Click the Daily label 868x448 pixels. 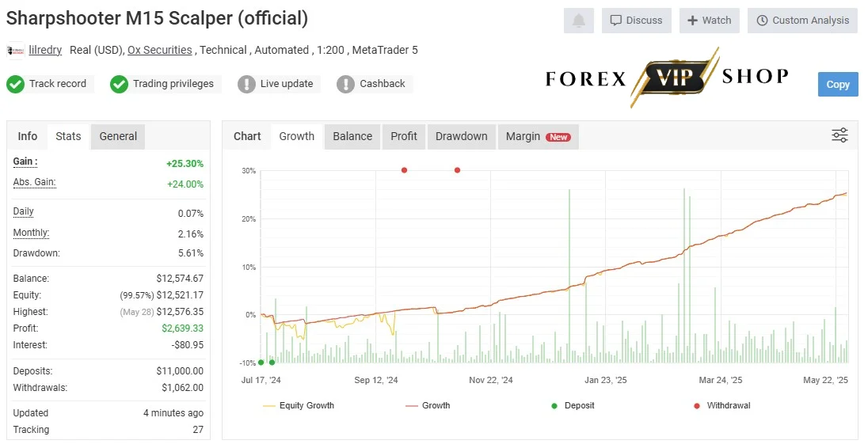[x=23, y=211]
